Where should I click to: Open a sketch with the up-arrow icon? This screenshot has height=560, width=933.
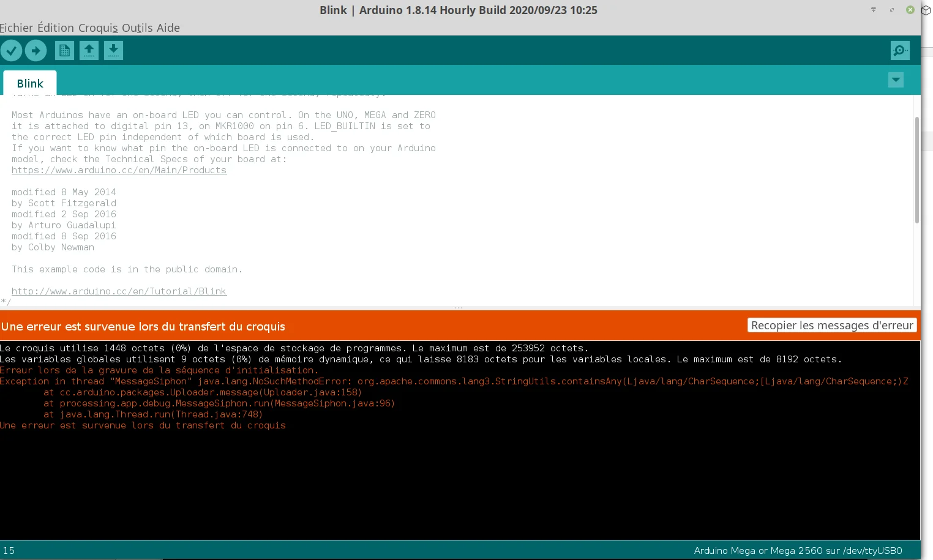pos(89,50)
